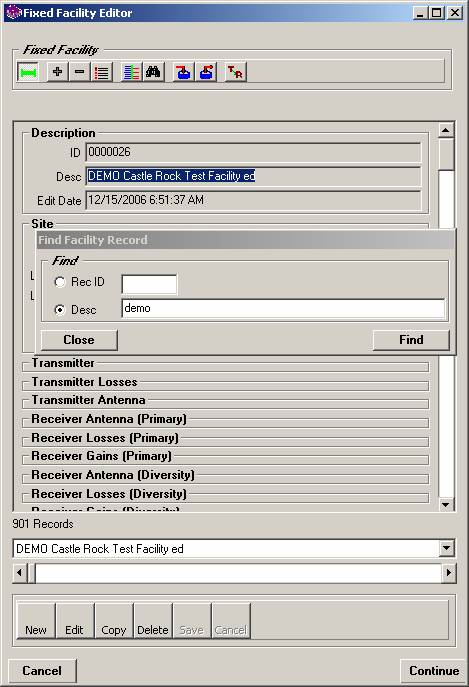Click the plus icon in toolbar
469x687 pixels.
pos(57,72)
